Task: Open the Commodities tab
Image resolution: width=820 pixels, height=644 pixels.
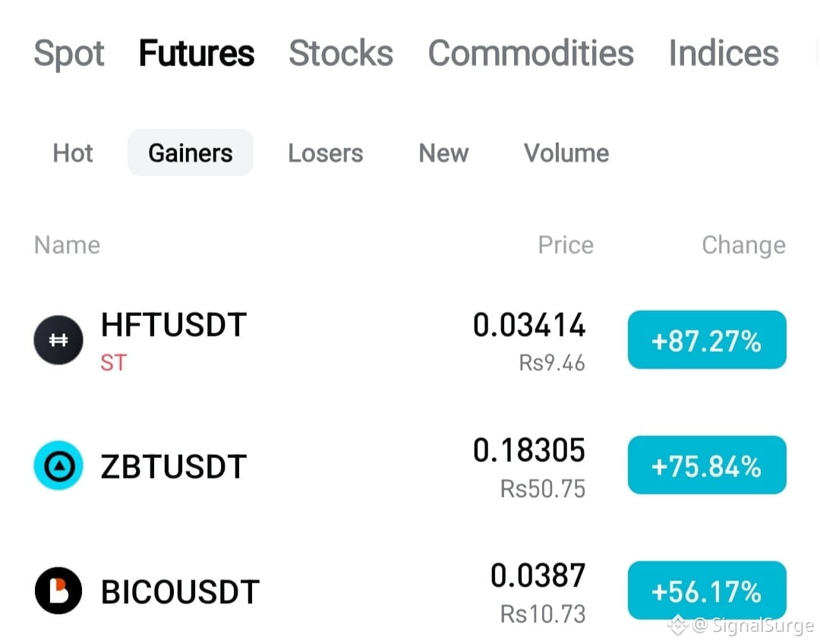Action: pos(531,53)
